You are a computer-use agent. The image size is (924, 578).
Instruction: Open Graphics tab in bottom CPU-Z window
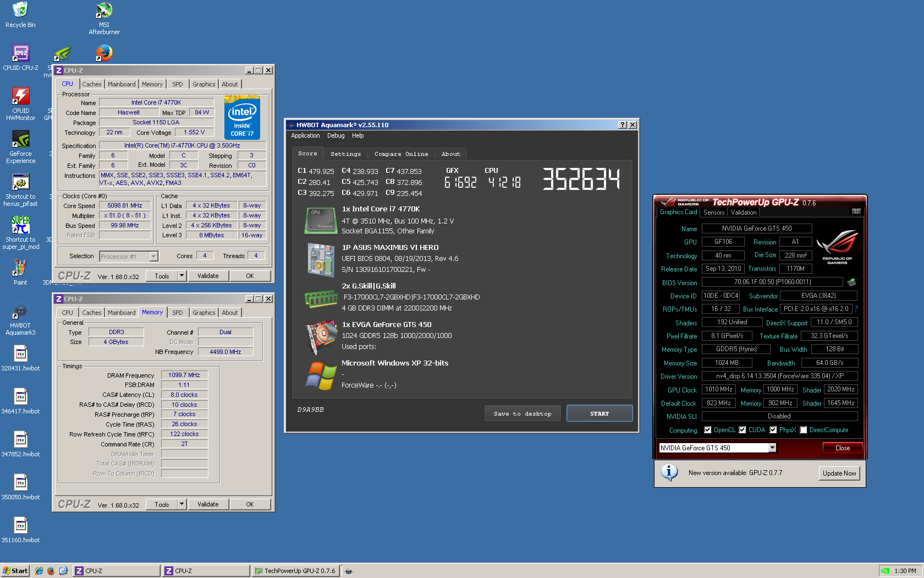204,313
